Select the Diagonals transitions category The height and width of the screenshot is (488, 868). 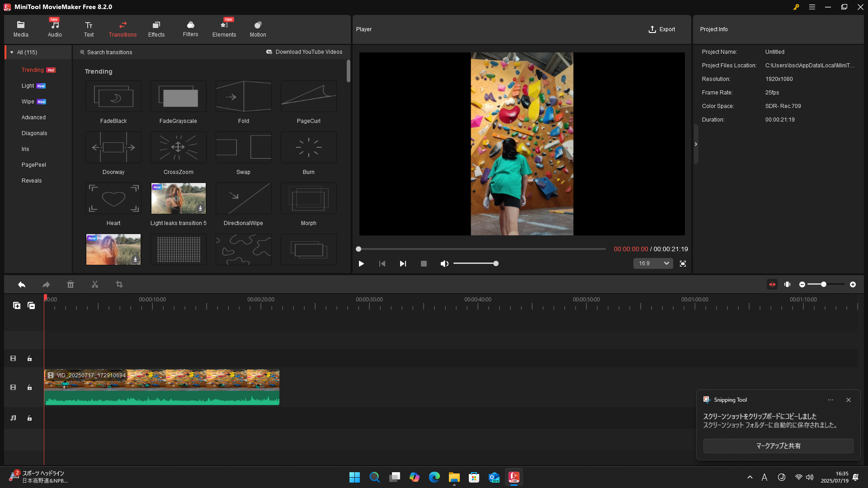(x=34, y=133)
